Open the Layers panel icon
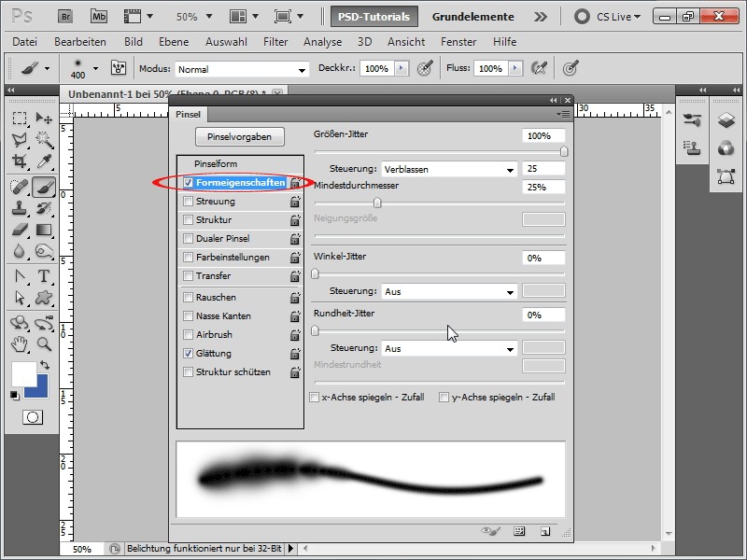 coord(726,120)
